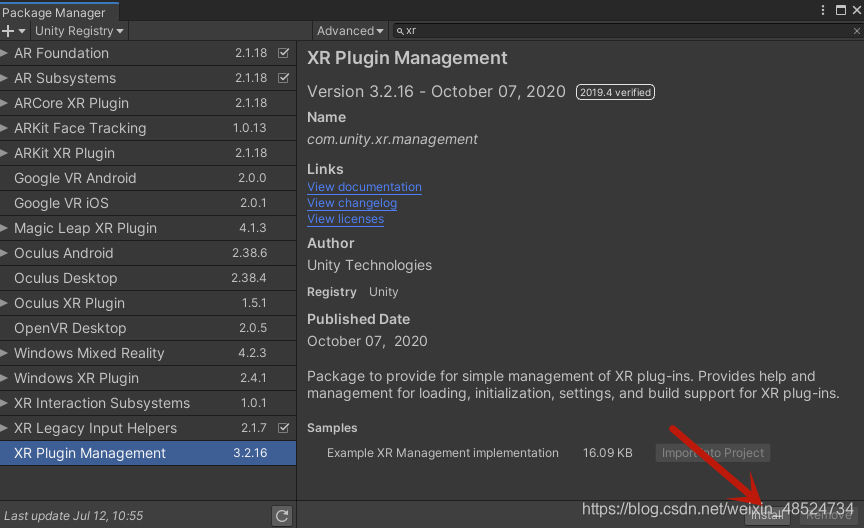Click the Windows XR Plugin version 2.4.1
This screenshot has height=528, width=864.
pyautogui.click(x=253, y=378)
